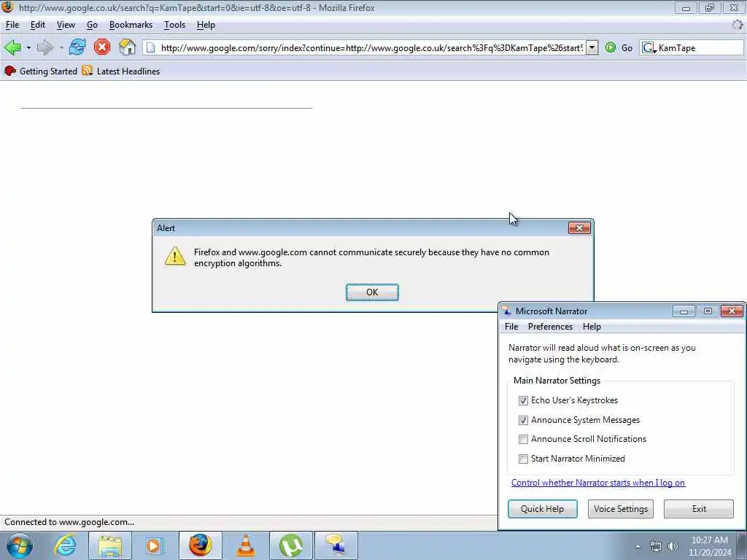Click the alert message about encryption algorithms
Screen dimensions: 747x560
tap(371, 257)
